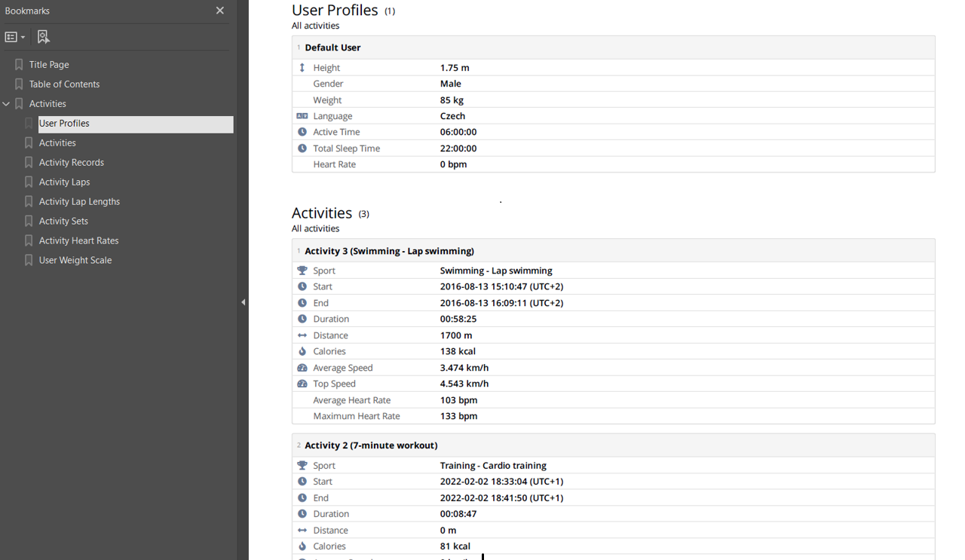
Task: Click the bookmark icon beside Title Page
Action: tap(19, 65)
